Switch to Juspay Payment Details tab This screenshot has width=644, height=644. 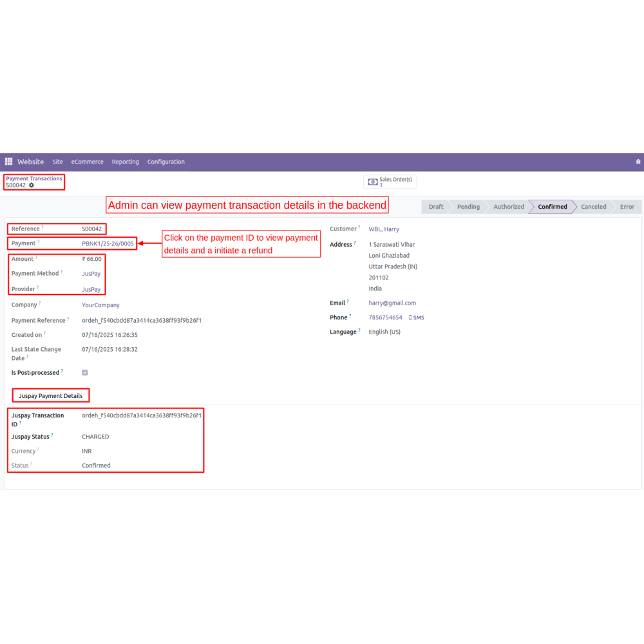[x=50, y=395]
